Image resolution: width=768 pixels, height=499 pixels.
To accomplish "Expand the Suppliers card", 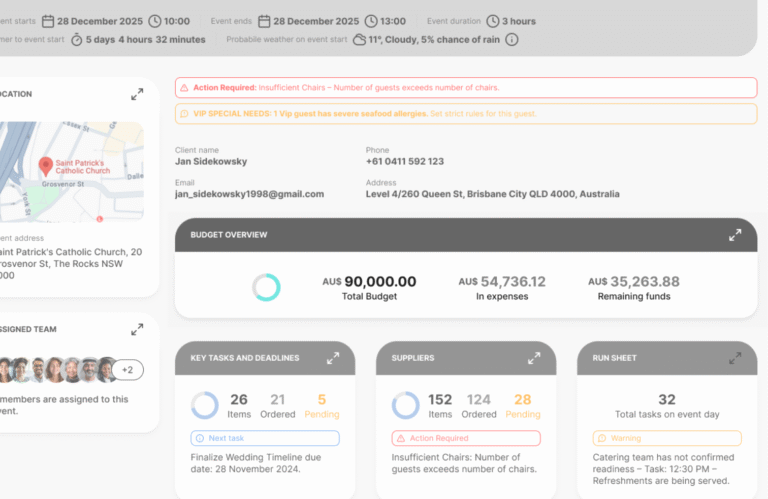I will 534,358.
